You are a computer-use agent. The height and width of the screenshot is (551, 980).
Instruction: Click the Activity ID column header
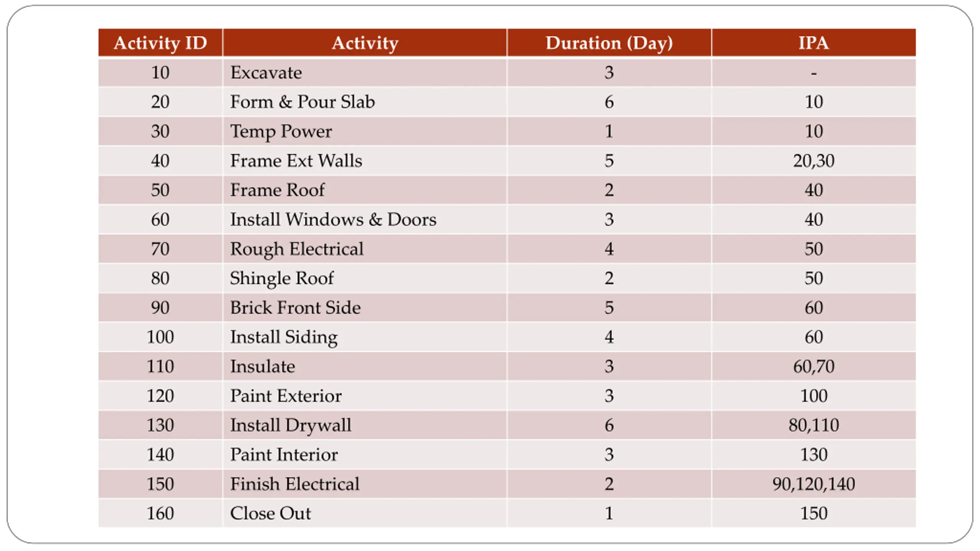(x=160, y=42)
